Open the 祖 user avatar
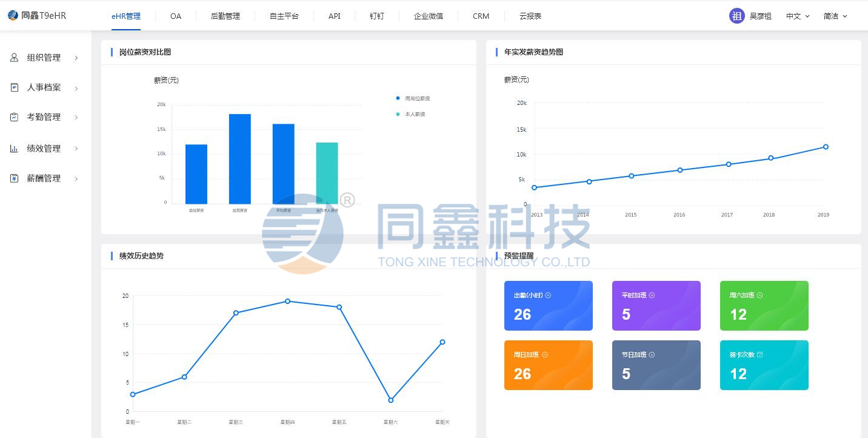This screenshot has width=868, height=438. point(736,16)
